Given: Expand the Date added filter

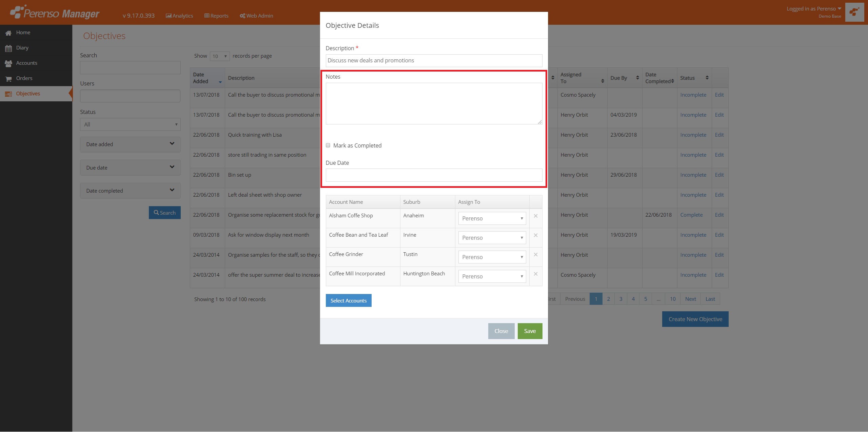Looking at the screenshot, I should click(130, 144).
